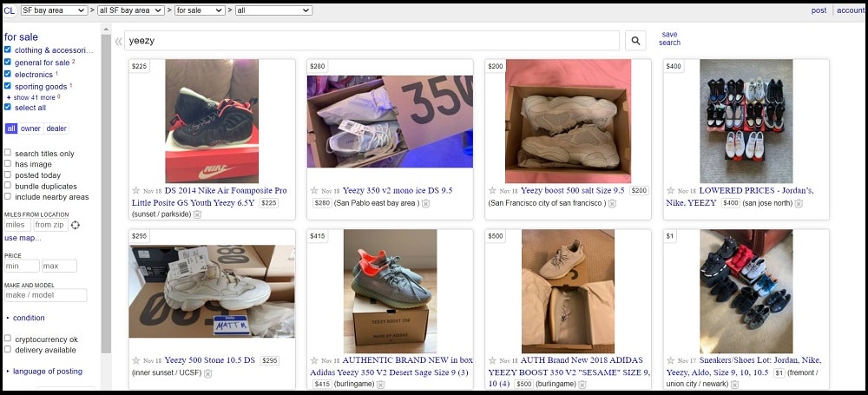The width and height of the screenshot is (868, 395).
Task: Star the YEEZY BOOST 350 V2 SESAME listing
Action: pos(493,360)
